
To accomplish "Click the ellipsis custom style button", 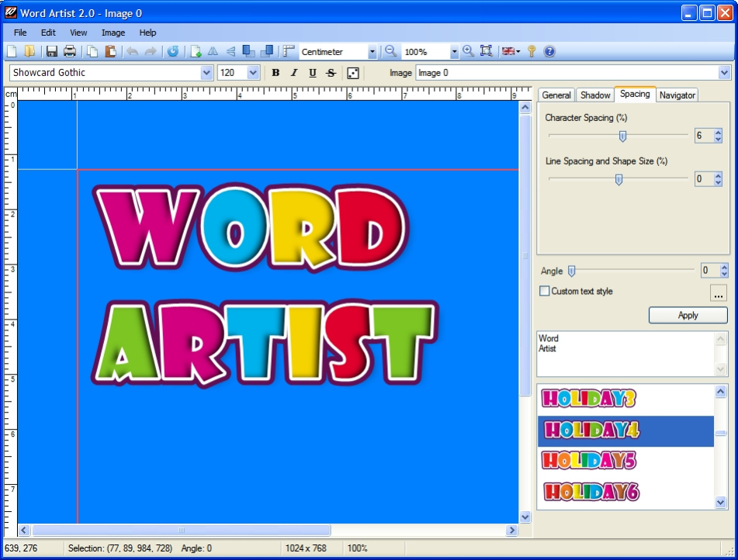I will 719,292.
